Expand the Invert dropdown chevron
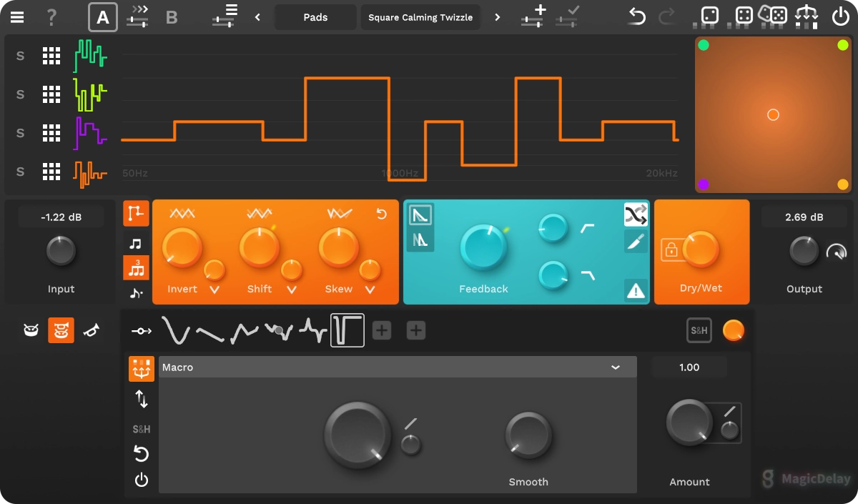 214,290
